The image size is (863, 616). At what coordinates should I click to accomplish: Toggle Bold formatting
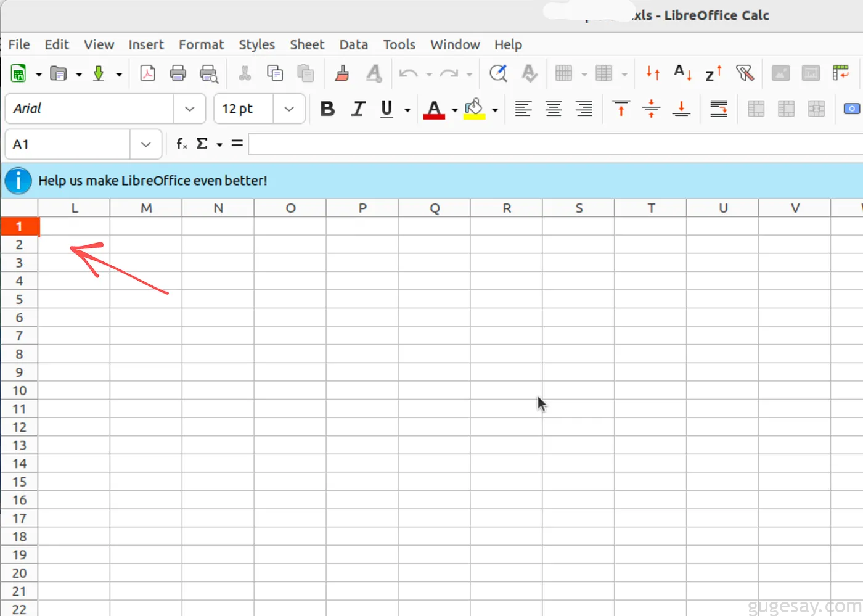[x=327, y=109]
